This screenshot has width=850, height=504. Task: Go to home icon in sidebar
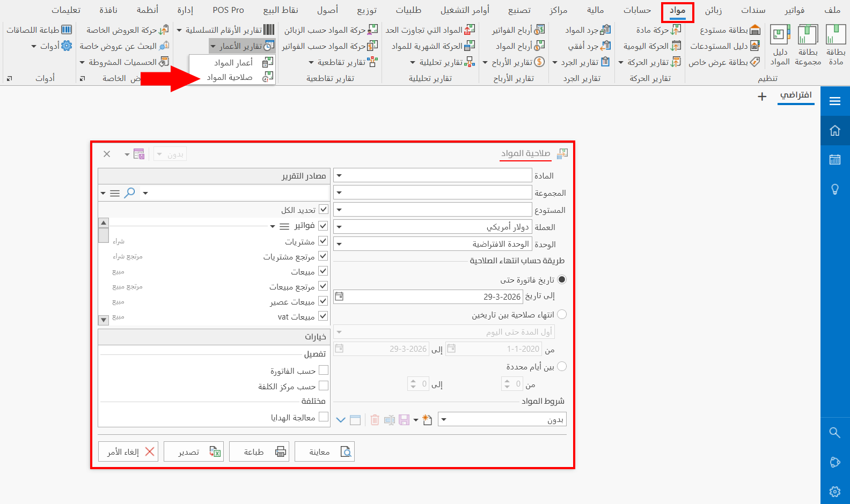835,130
